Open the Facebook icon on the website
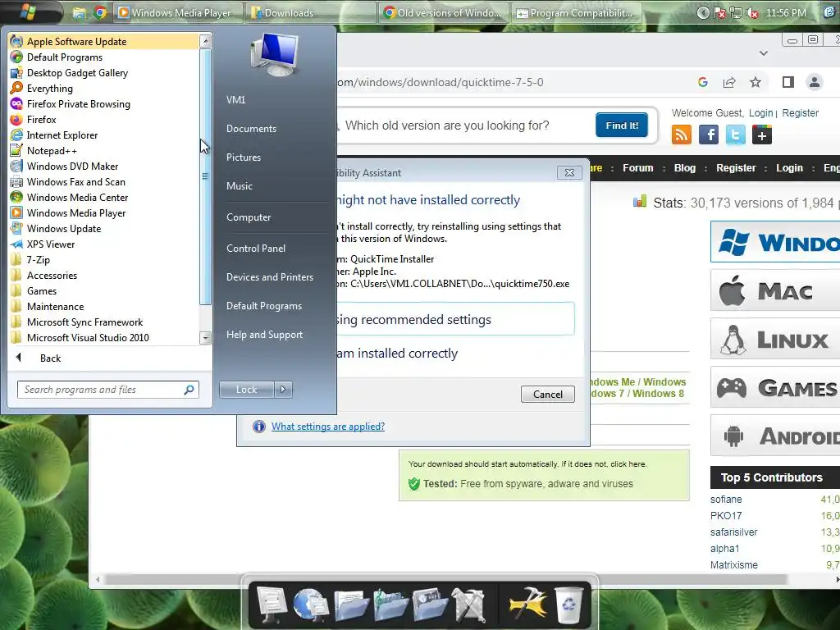 pos(708,135)
